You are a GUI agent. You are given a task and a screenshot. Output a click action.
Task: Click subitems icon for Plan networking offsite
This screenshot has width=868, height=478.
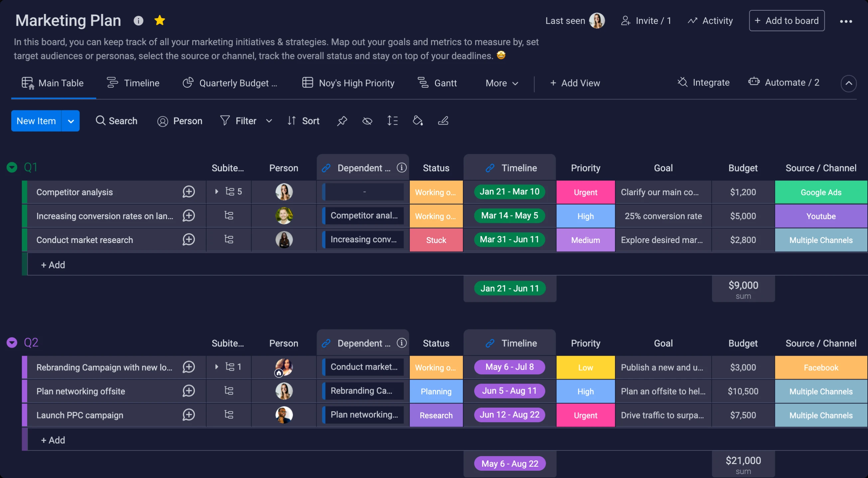point(229,391)
